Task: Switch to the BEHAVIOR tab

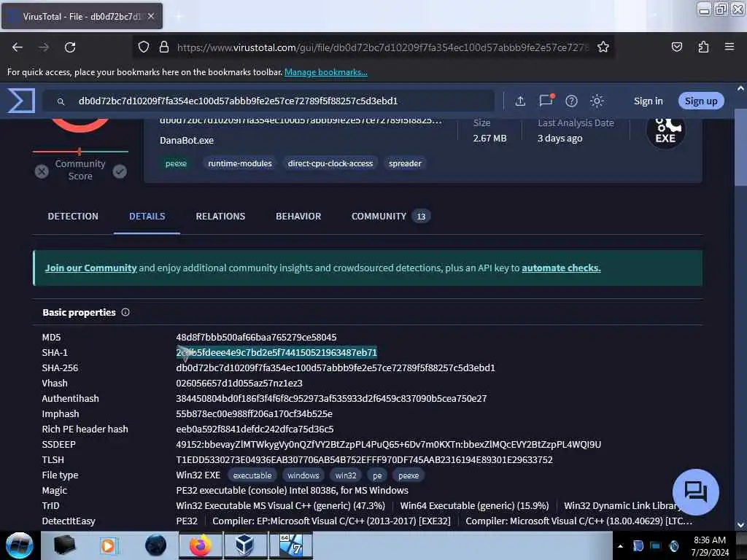Action: 298,216
